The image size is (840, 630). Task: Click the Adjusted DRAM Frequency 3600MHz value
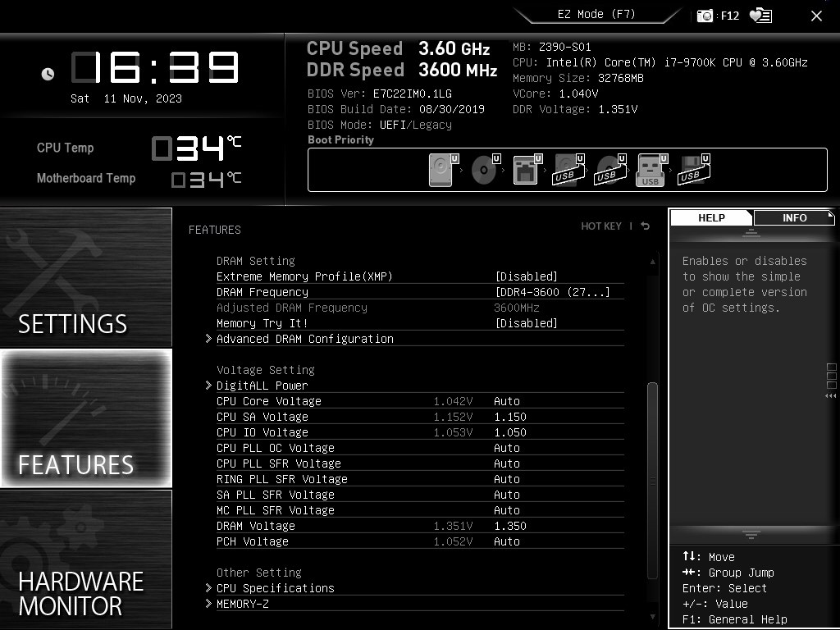coord(517,308)
